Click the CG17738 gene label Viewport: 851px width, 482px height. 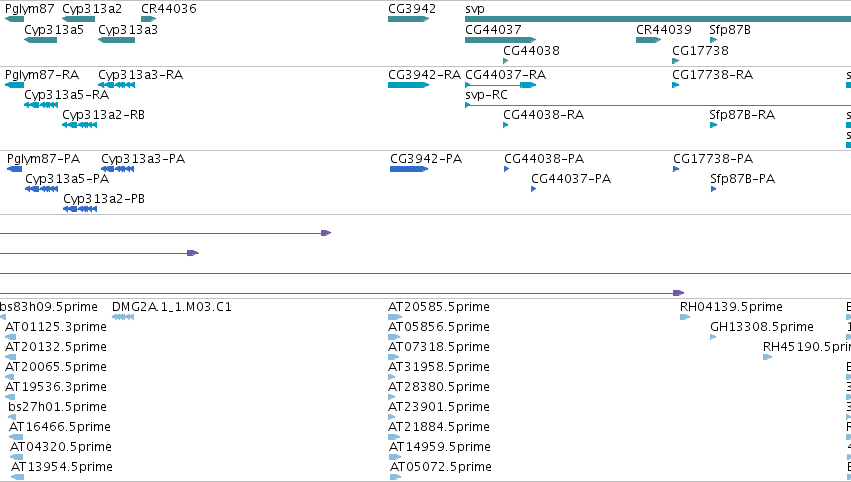coord(700,50)
